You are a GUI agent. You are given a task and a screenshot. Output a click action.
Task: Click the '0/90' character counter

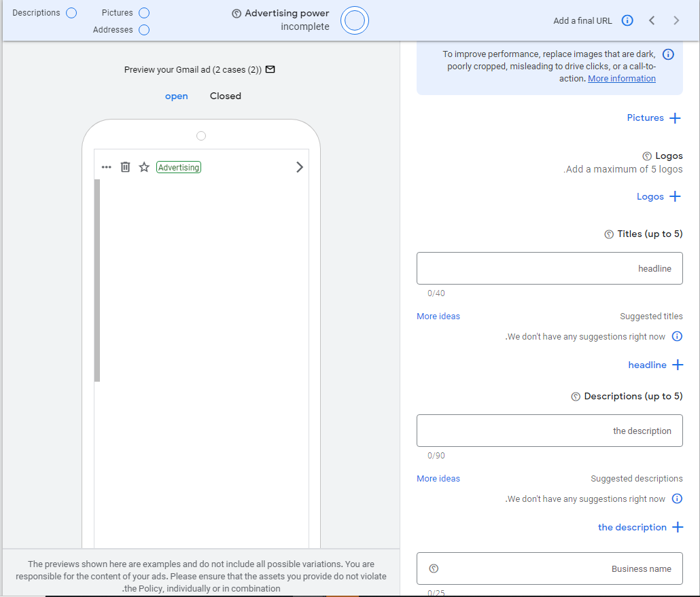coord(436,456)
